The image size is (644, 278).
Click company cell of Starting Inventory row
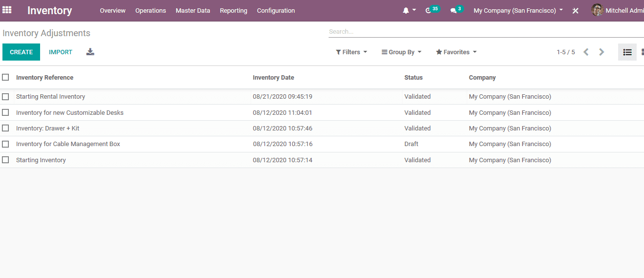coord(510,160)
